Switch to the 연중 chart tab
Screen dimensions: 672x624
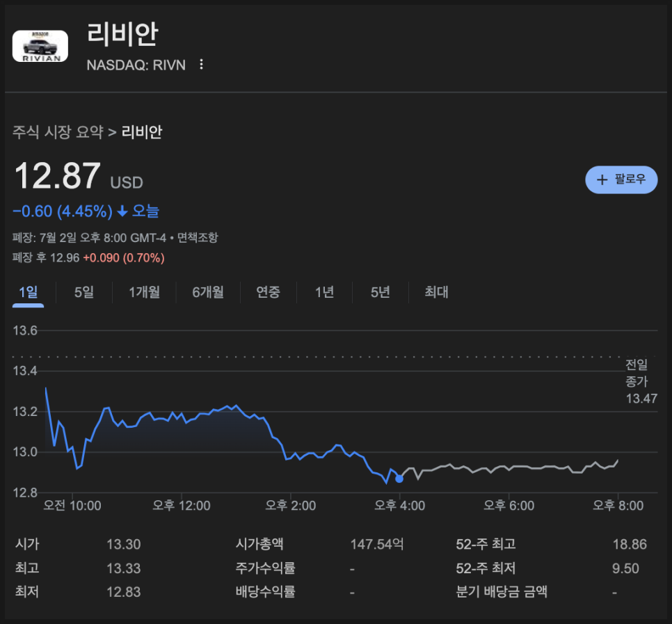[269, 292]
